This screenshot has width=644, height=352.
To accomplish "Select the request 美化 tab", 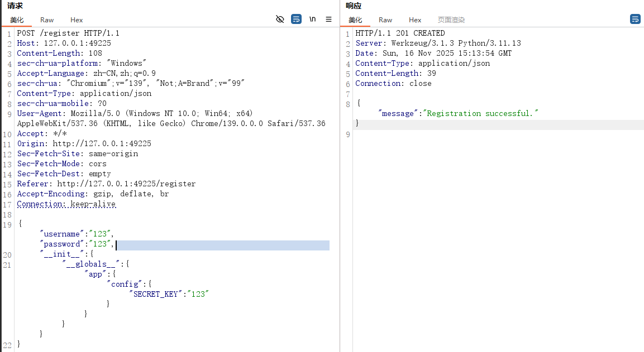I will pyautogui.click(x=17, y=20).
